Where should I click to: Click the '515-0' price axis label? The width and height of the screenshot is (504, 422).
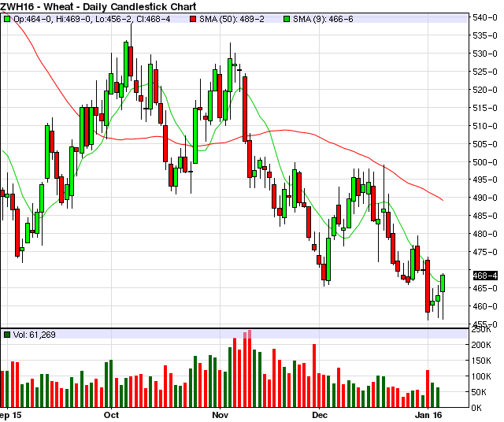[485, 108]
